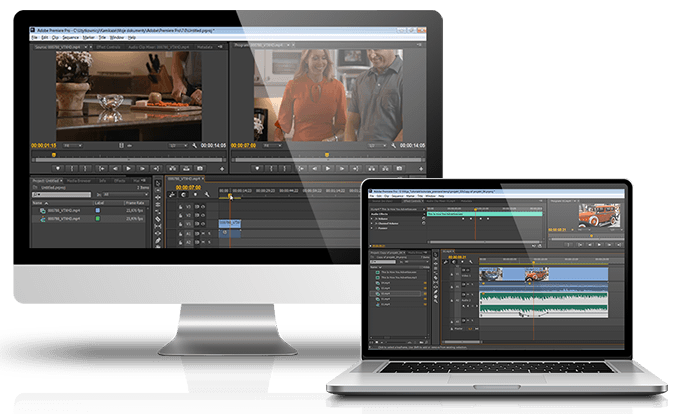The height and width of the screenshot is (414, 695).
Task: Select the video clip on track V1
Action: (x=230, y=224)
